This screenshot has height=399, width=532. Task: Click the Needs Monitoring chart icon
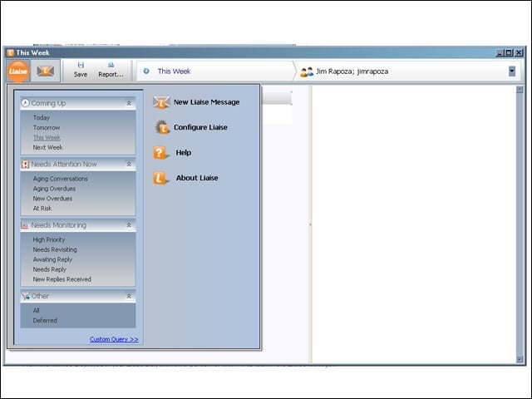point(25,225)
